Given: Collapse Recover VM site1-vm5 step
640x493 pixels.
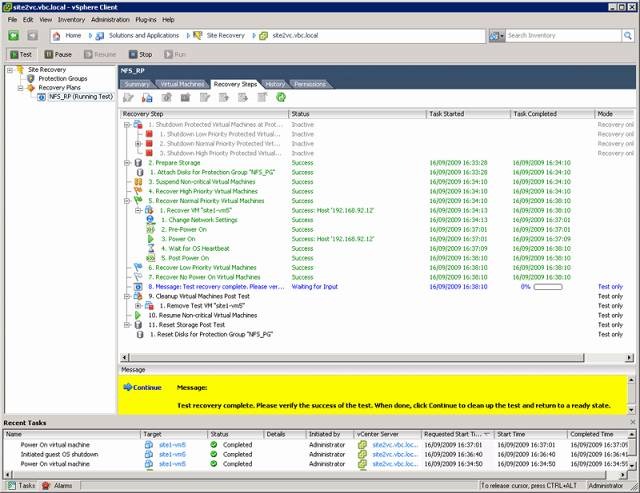Looking at the screenshot, I should click(x=138, y=211).
